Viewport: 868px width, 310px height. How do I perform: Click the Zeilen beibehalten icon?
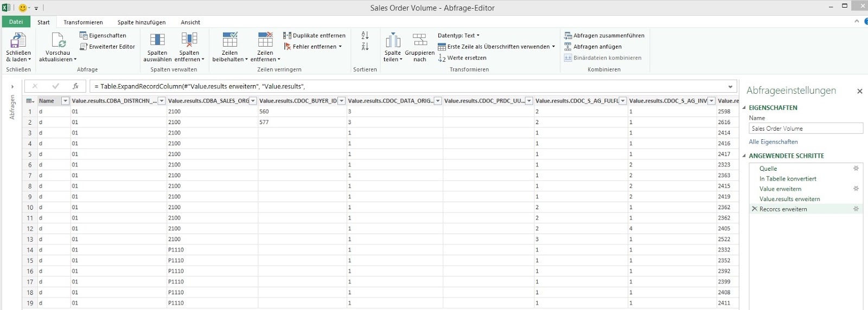229,41
